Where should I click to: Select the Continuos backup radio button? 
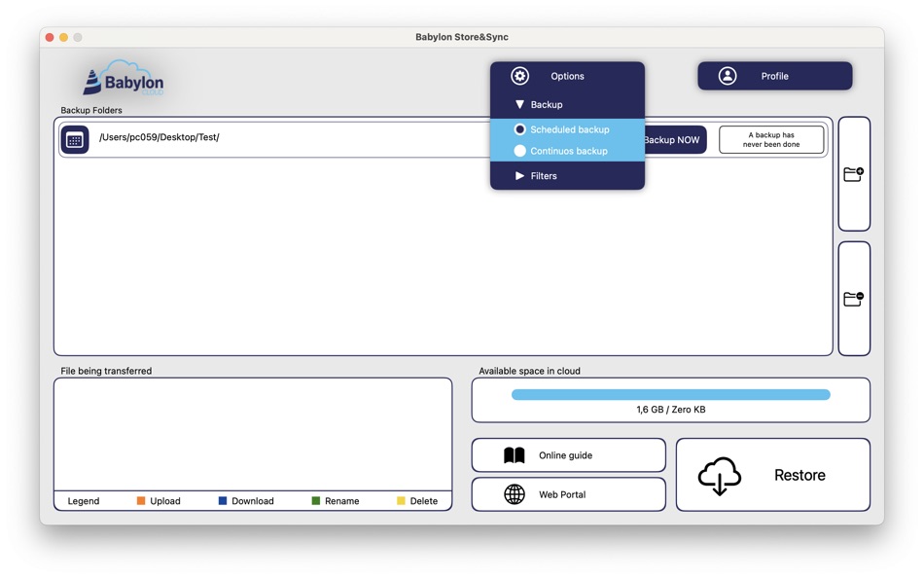click(519, 151)
